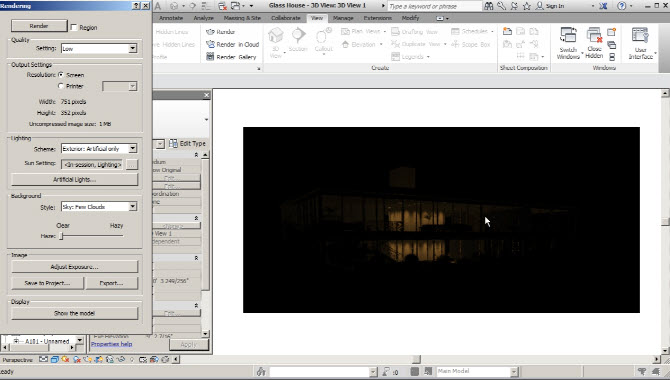This screenshot has height=380, width=670.
Task: Open the Quality Setting dropdown
Action: click(132, 48)
